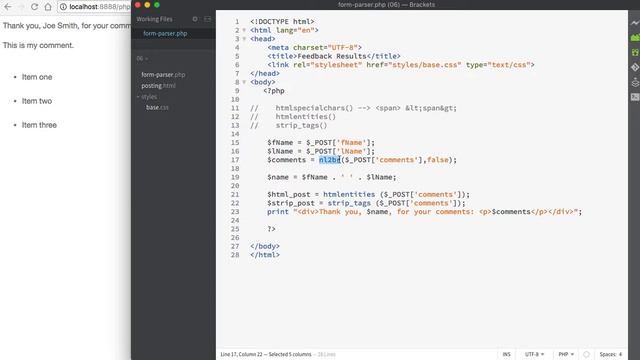640x360 pixels.
Task: Open base.css in project tree
Action: (x=157, y=107)
